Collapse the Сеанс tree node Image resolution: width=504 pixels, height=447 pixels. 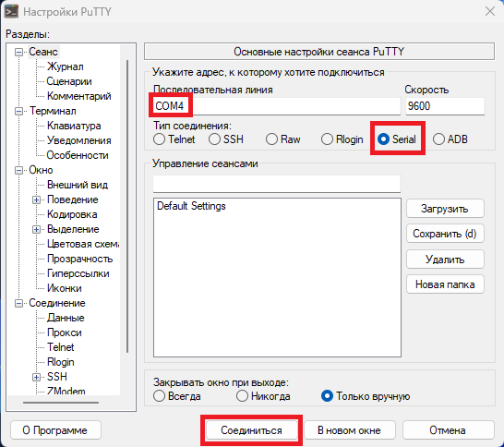pos(19,52)
